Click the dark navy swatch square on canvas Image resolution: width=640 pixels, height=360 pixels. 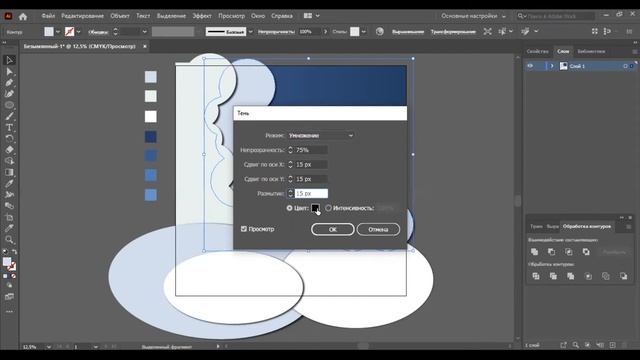point(151,136)
